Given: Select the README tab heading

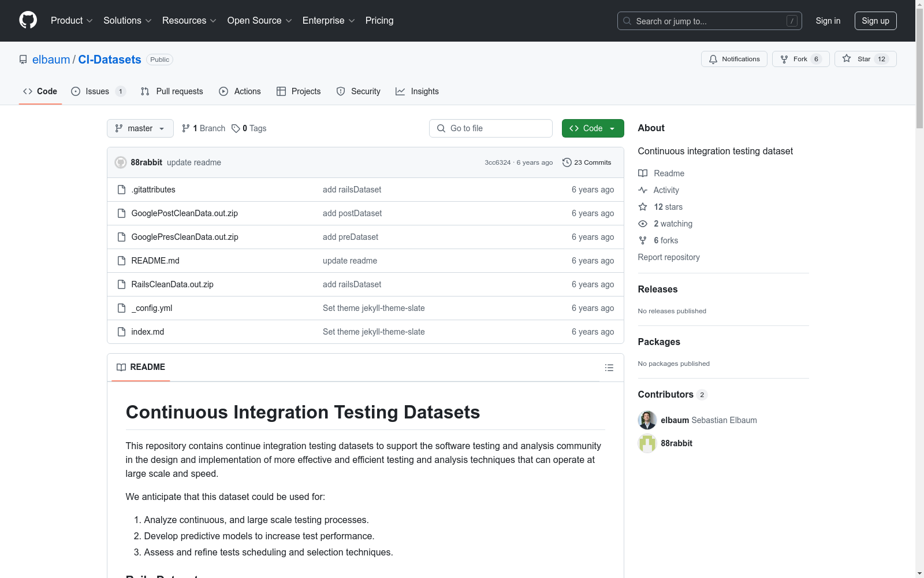Looking at the screenshot, I should point(141,367).
